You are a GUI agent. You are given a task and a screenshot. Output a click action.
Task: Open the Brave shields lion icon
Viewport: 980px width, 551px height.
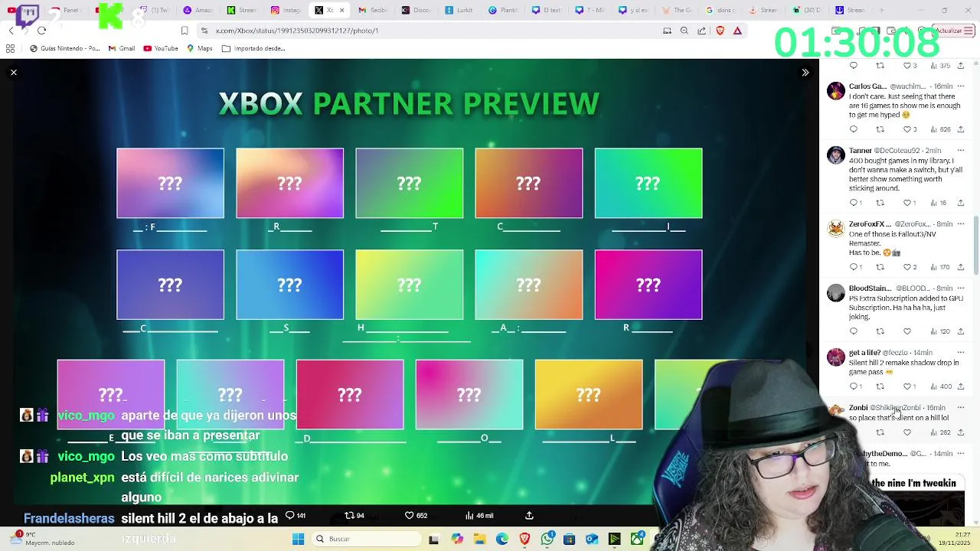pyautogui.click(x=720, y=31)
